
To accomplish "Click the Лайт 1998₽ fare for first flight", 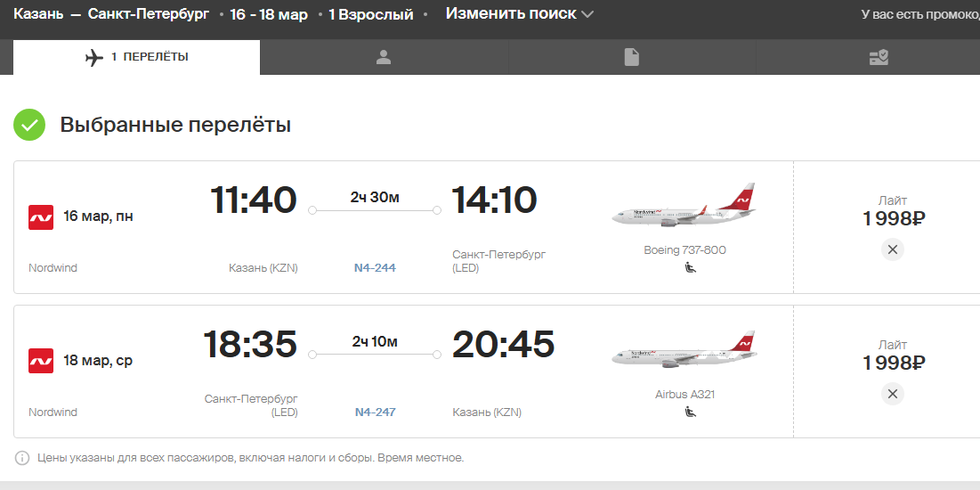I will (893, 211).
